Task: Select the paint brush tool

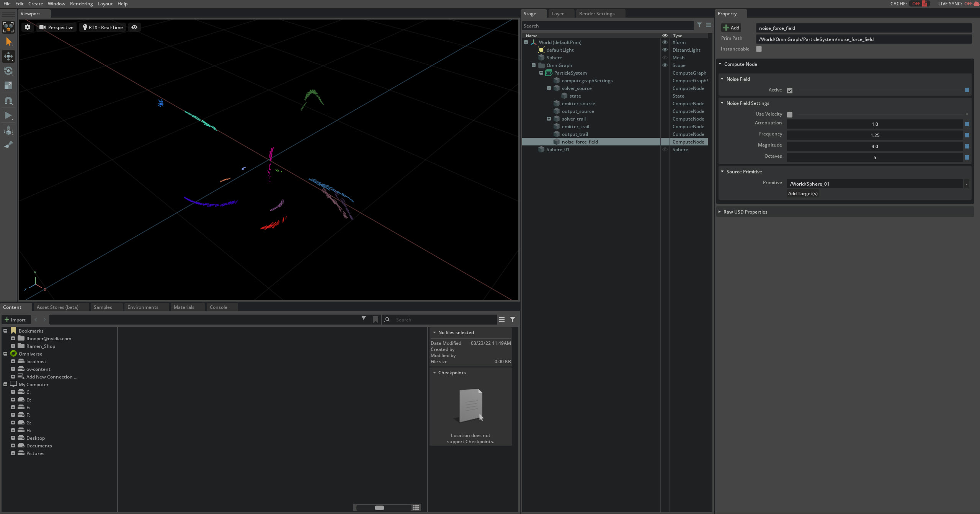Action: pyautogui.click(x=8, y=144)
